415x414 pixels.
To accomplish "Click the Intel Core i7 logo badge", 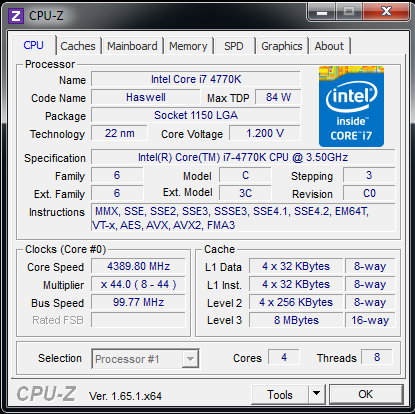I will pos(351,106).
